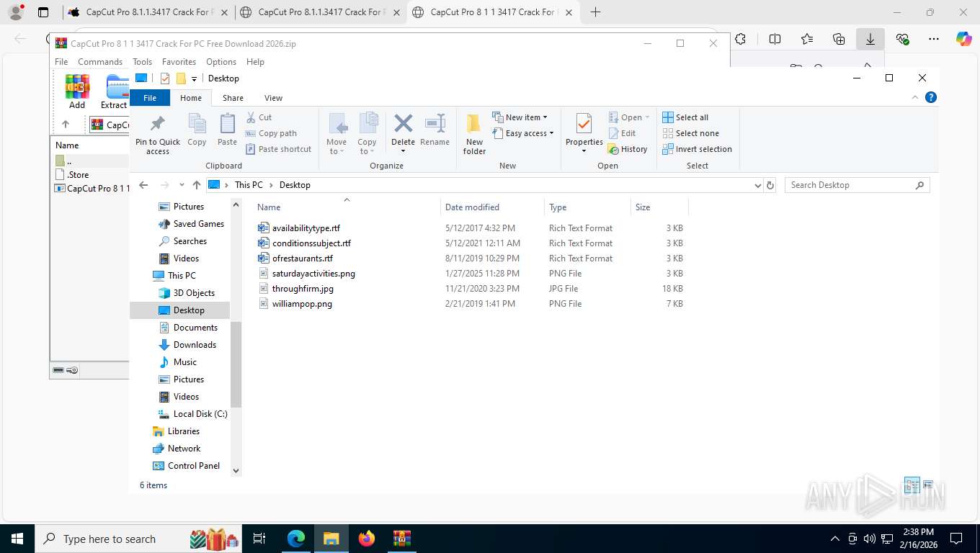Click Select none
This screenshot has height=553, width=980.
[690, 133]
